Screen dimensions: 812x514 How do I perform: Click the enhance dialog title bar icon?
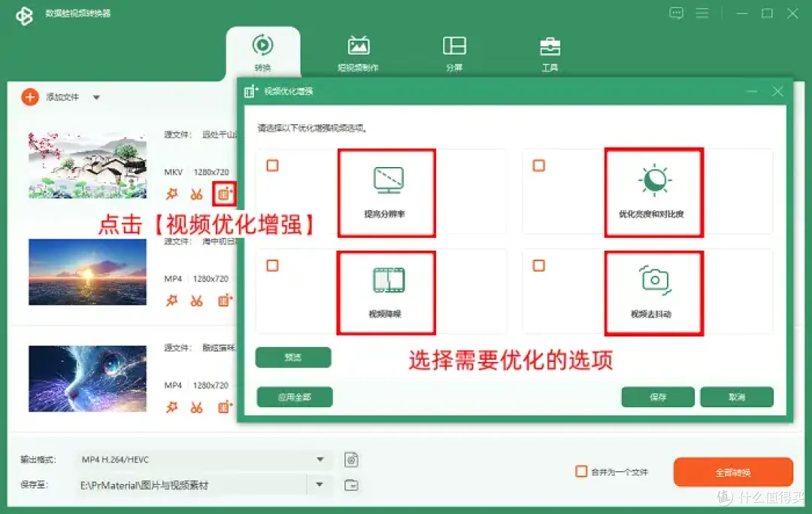pos(250,91)
